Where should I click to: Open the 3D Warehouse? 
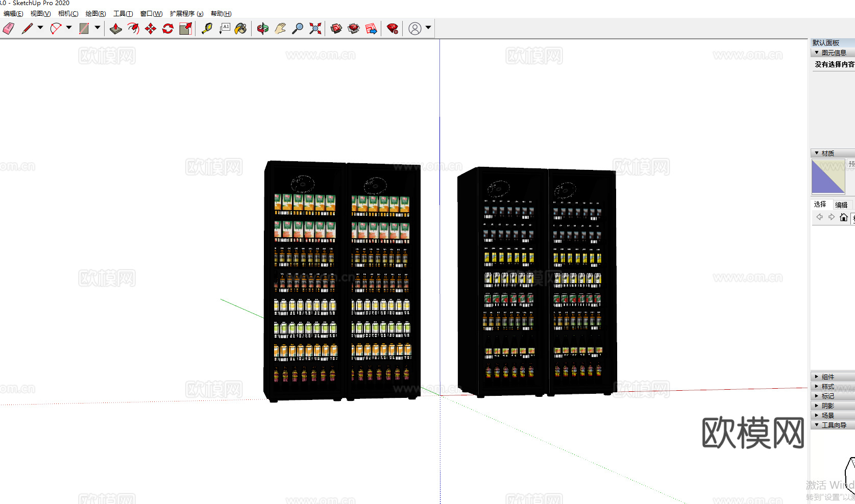pyautogui.click(x=336, y=29)
